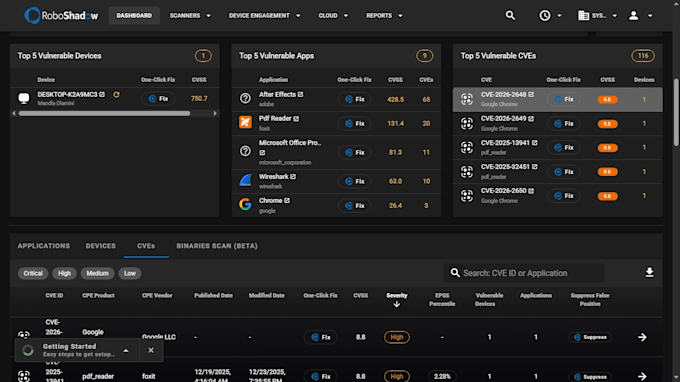Open external link icon next to CVE-2026-2649
The width and height of the screenshot is (680, 382).
pyautogui.click(x=531, y=118)
